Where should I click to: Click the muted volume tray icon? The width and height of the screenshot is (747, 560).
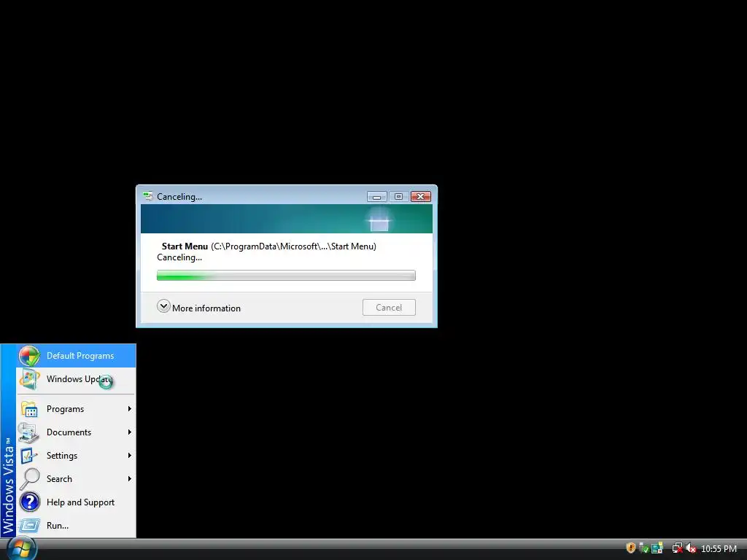tap(691, 548)
